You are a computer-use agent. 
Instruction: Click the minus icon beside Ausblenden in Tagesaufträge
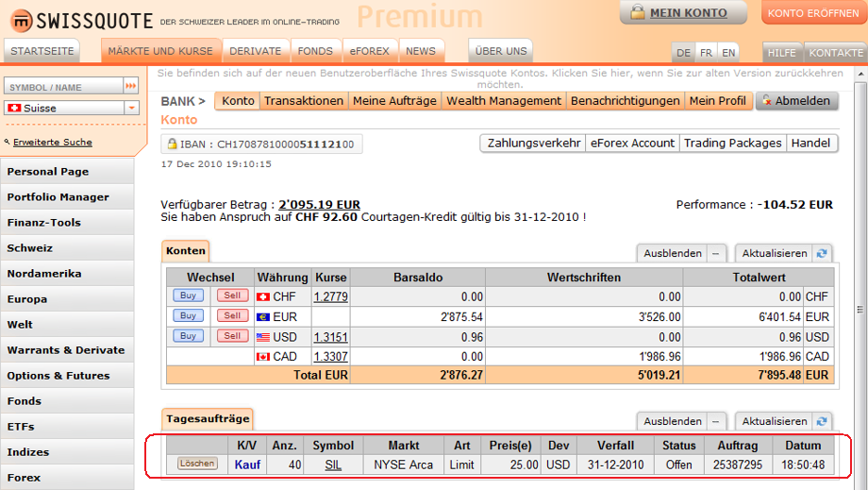tap(716, 421)
